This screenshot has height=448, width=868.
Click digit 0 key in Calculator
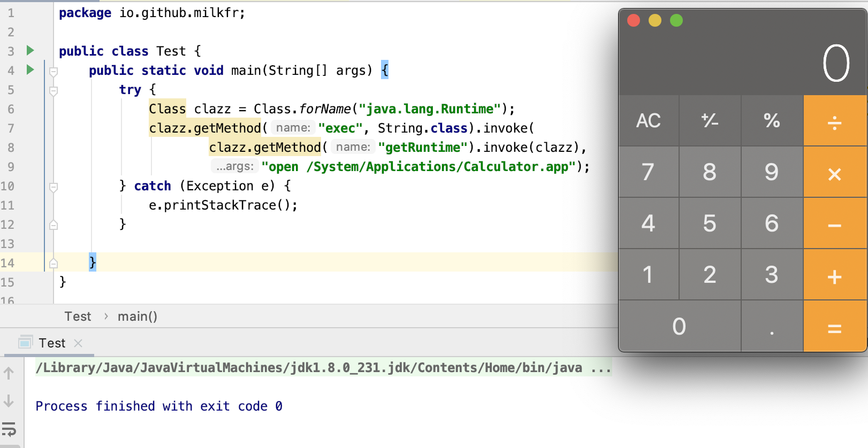(x=680, y=326)
